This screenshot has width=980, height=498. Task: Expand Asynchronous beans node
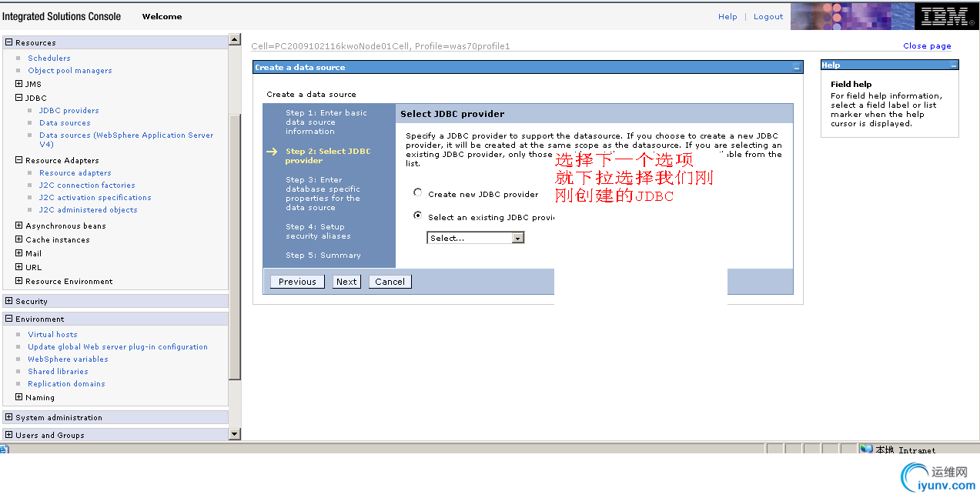coord(19,226)
